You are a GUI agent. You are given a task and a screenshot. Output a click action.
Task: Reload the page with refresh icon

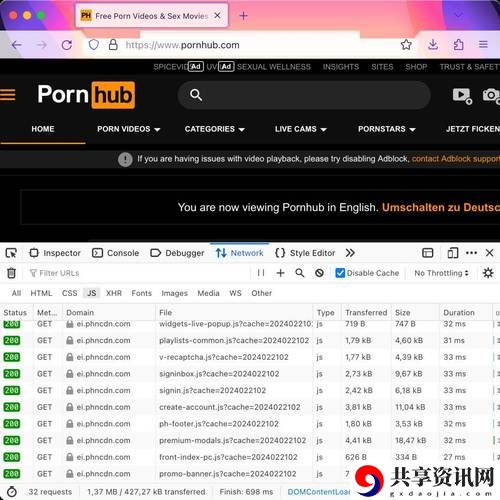67,45
